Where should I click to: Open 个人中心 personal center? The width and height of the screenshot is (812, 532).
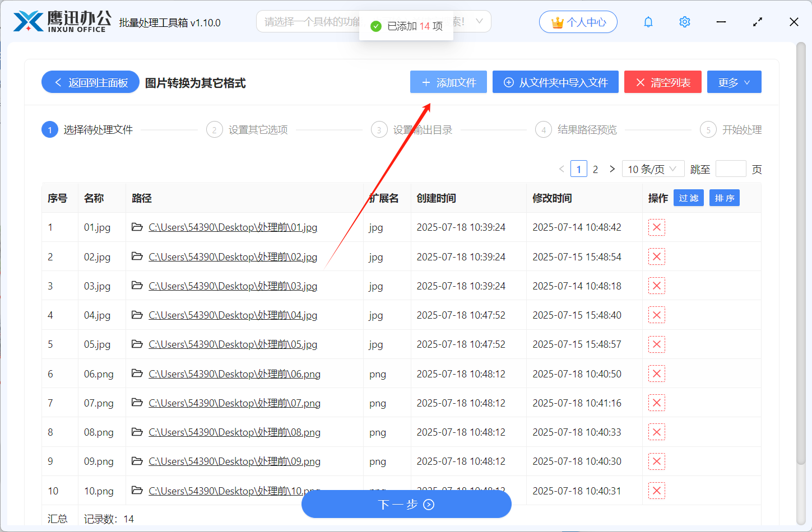coord(578,22)
